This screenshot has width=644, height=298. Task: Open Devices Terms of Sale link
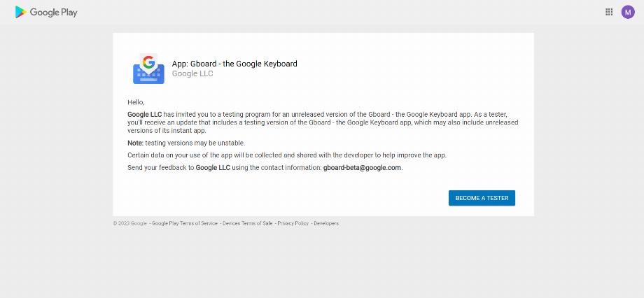pyautogui.click(x=247, y=223)
